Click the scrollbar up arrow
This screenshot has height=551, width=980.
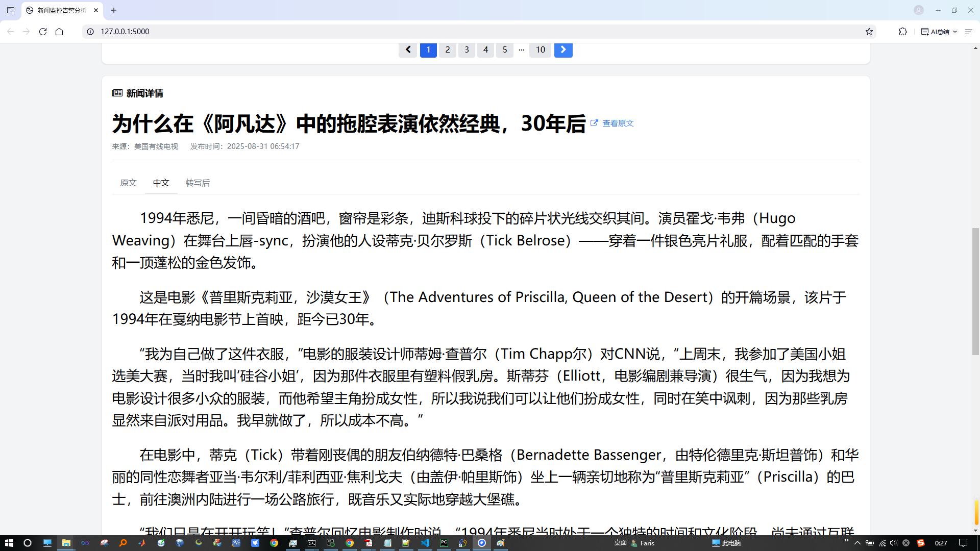(x=975, y=48)
